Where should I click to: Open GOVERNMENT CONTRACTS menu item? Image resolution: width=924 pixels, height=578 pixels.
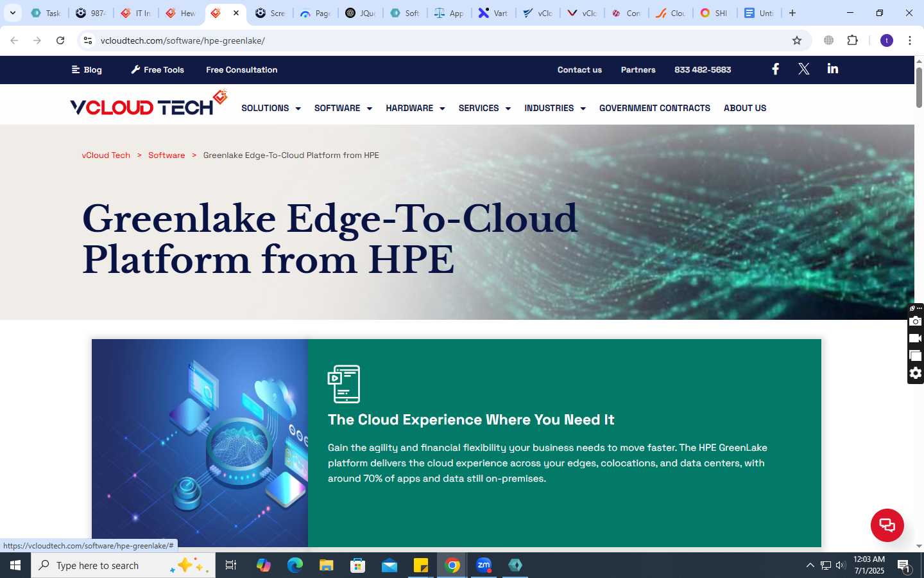654,108
